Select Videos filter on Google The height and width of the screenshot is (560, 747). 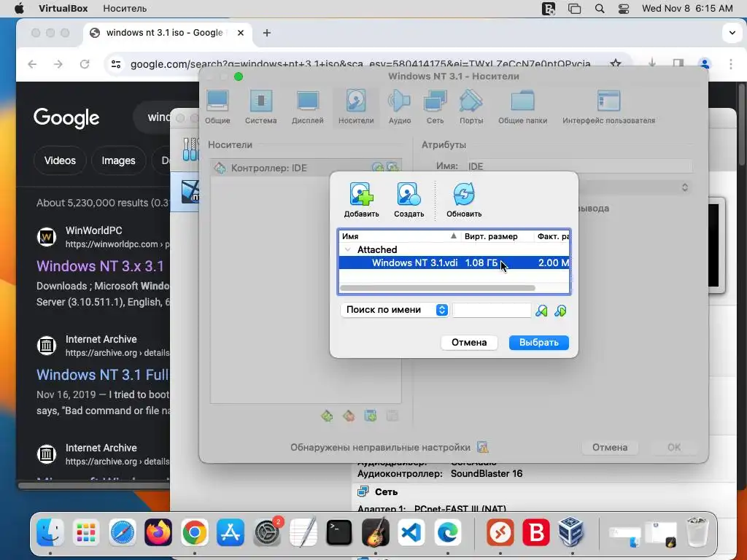point(60,160)
